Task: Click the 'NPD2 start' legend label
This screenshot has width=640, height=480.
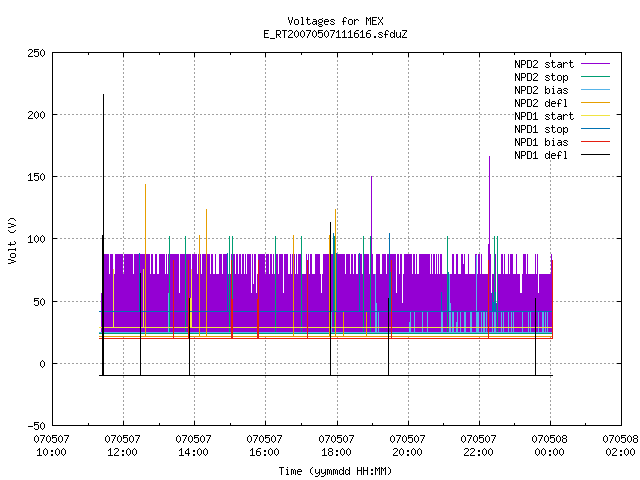Action: (x=544, y=64)
